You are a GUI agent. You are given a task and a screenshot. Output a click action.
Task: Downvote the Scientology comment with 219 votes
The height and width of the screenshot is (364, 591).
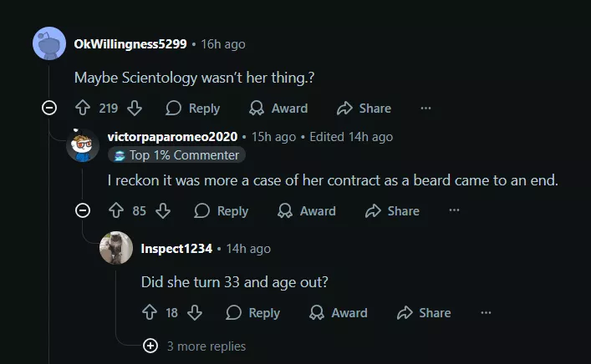coord(135,109)
